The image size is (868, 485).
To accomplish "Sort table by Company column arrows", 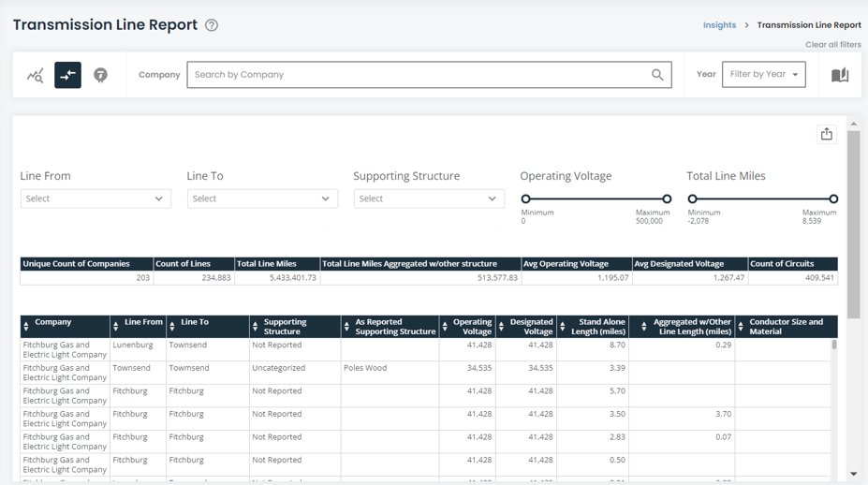I will (26, 327).
